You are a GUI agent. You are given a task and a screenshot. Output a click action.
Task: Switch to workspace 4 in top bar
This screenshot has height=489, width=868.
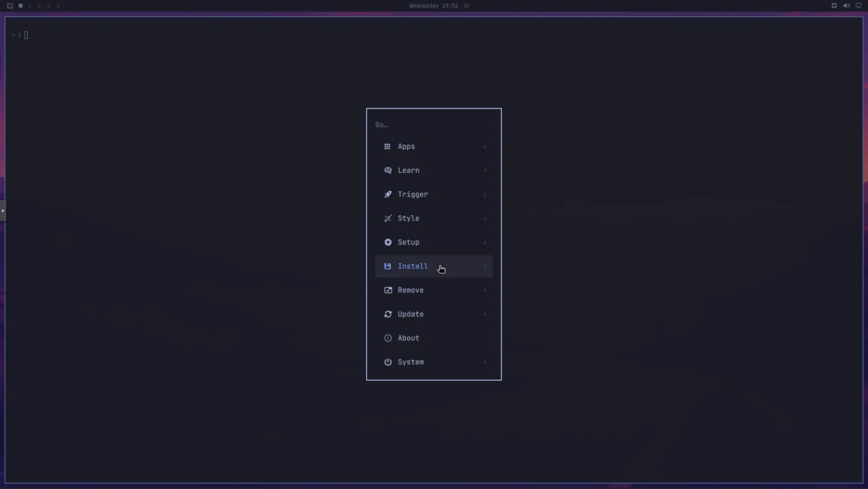click(48, 5)
